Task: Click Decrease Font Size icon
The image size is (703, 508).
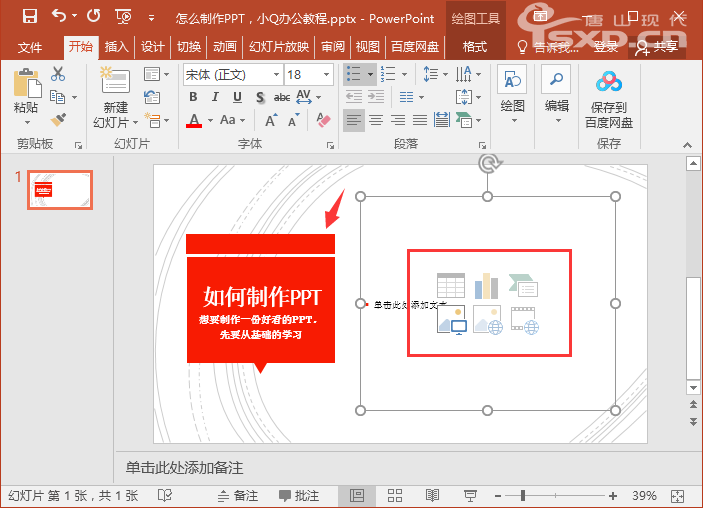Action: point(294,120)
